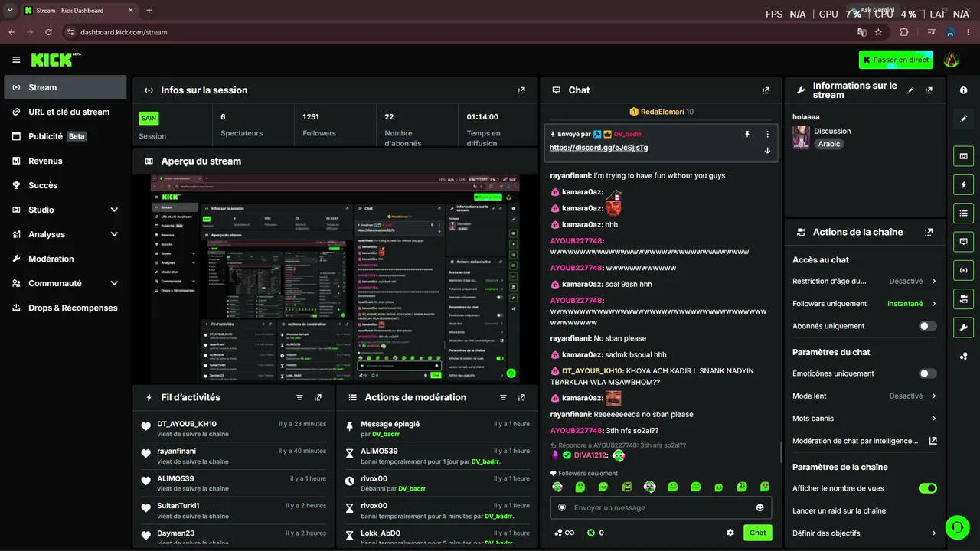Toggle the wrench widget in the right rail
This screenshot has height=551, width=980.
[963, 327]
